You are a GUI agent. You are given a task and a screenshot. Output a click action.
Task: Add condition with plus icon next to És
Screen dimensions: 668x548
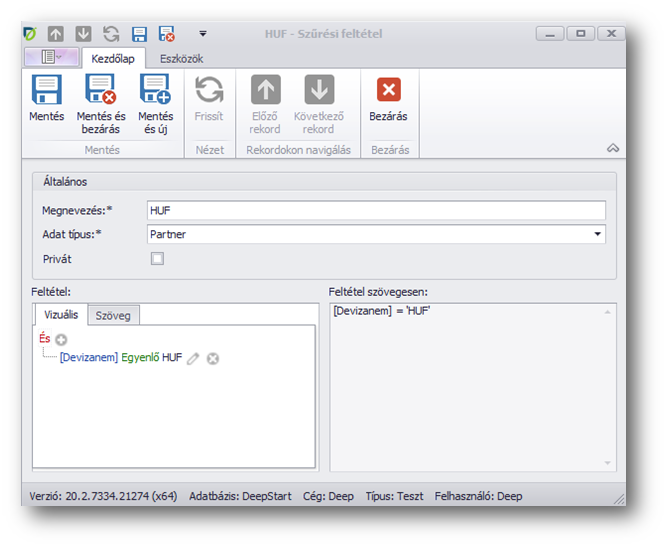pos(62,340)
